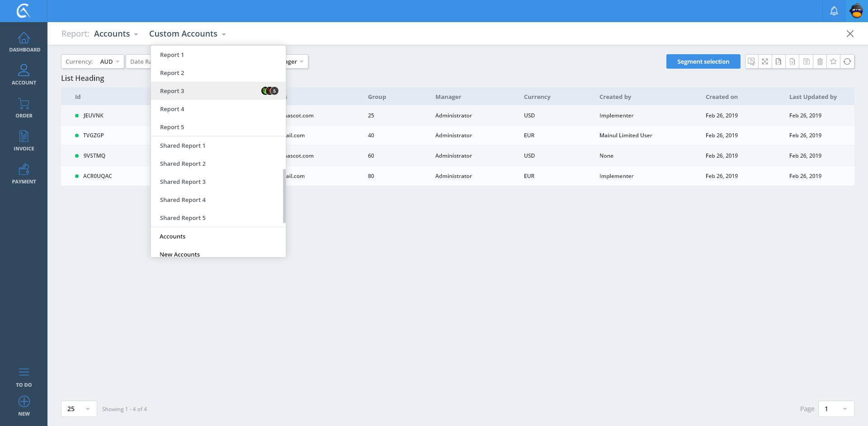Click the fullscreen expand icon in the toolbar
The height and width of the screenshot is (426, 868).
point(765,61)
